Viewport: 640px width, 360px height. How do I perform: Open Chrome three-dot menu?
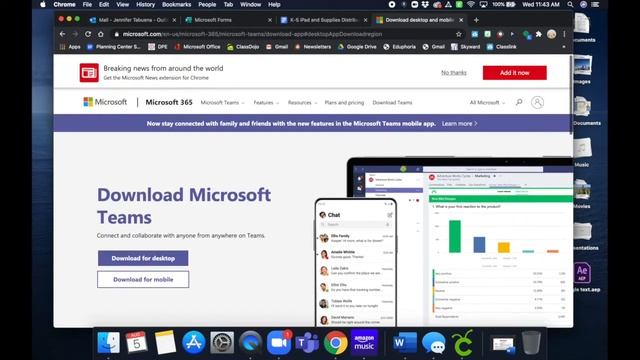[x=564, y=34]
